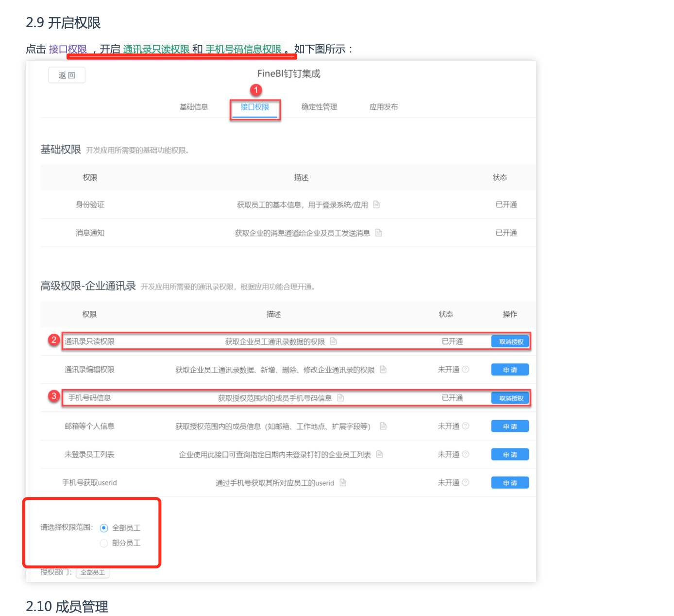Click 手机号码信息权限 link in instruction text
The height and width of the screenshot is (616, 674).
pyautogui.click(x=244, y=49)
